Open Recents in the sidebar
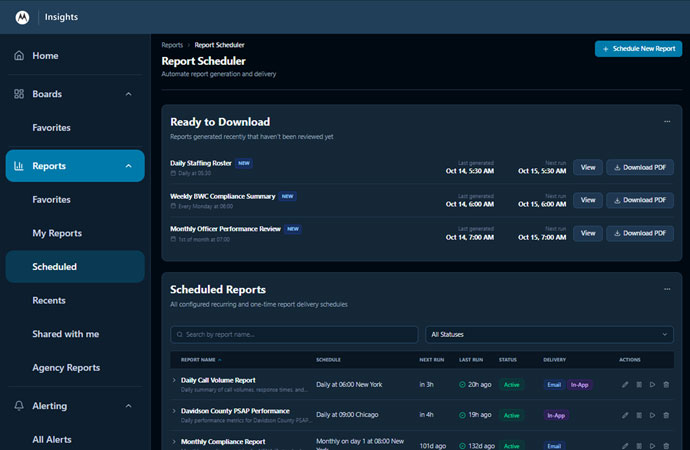The height and width of the screenshot is (450, 690). [49, 300]
